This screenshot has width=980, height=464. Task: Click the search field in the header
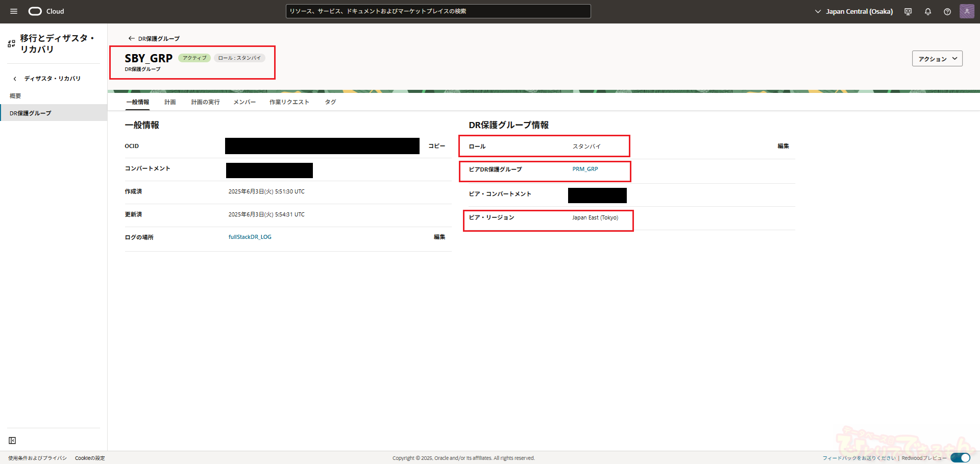[x=438, y=11]
